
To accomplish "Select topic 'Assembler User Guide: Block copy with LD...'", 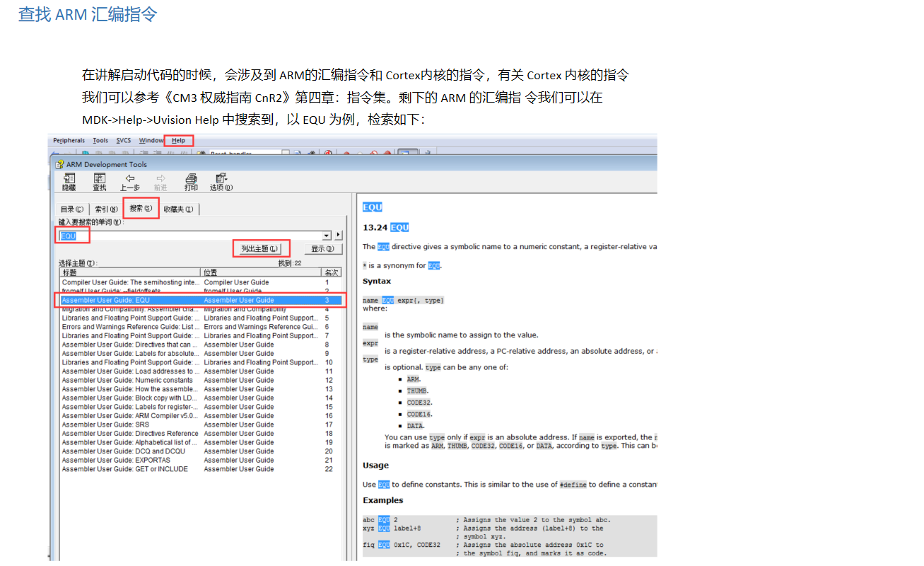I will pyautogui.click(x=201, y=398).
